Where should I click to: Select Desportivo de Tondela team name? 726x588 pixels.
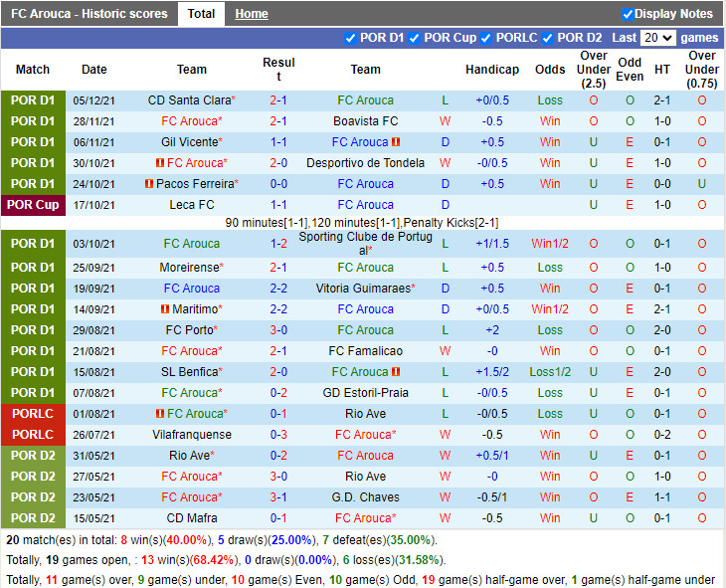[x=365, y=162]
